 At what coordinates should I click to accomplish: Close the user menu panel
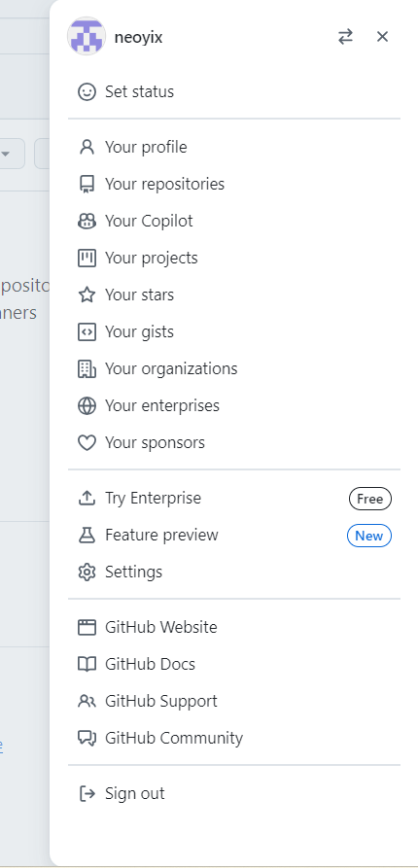click(x=383, y=37)
